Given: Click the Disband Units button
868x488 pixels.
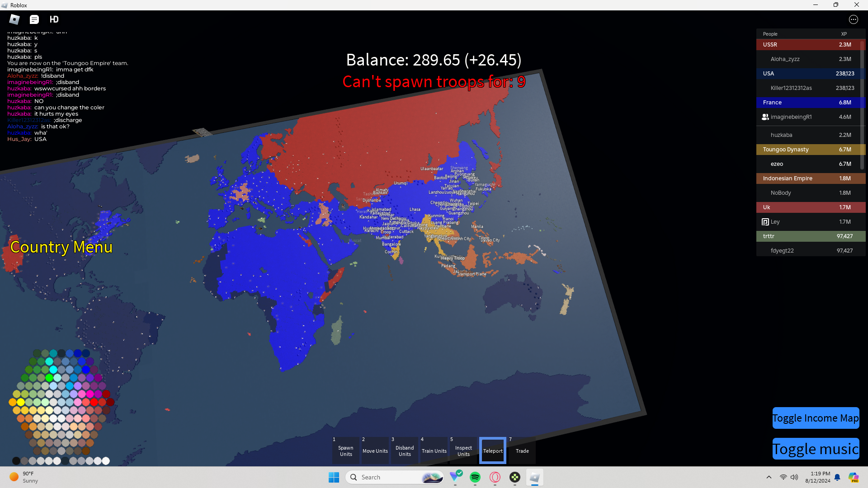Looking at the screenshot, I should pyautogui.click(x=405, y=450).
